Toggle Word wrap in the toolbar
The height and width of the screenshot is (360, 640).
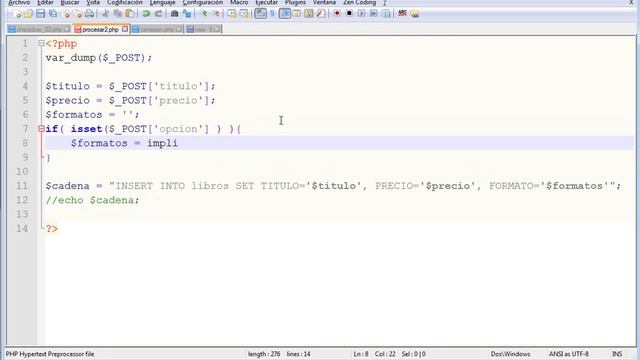click(260, 14)
